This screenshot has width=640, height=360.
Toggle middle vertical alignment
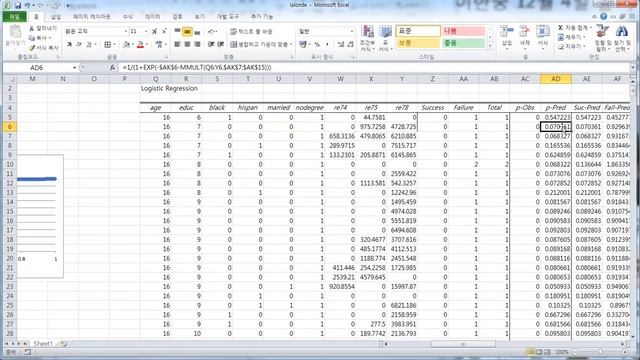pos(187,31)
